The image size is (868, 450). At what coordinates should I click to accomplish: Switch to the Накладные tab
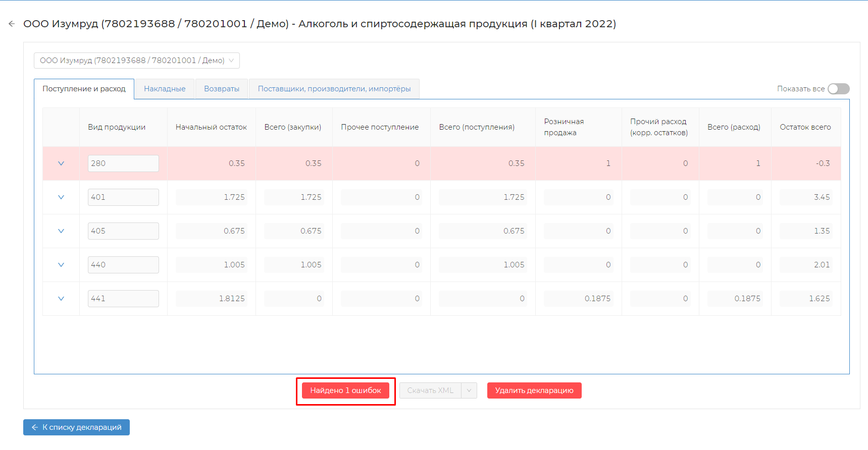pos(165,89)
